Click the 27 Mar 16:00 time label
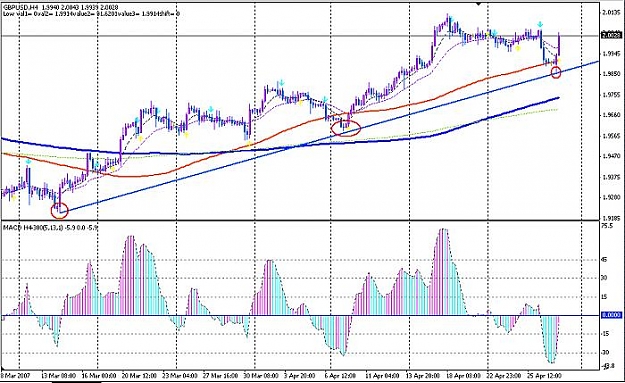This screenshot has width=625, height=383. tap(220, 376)
